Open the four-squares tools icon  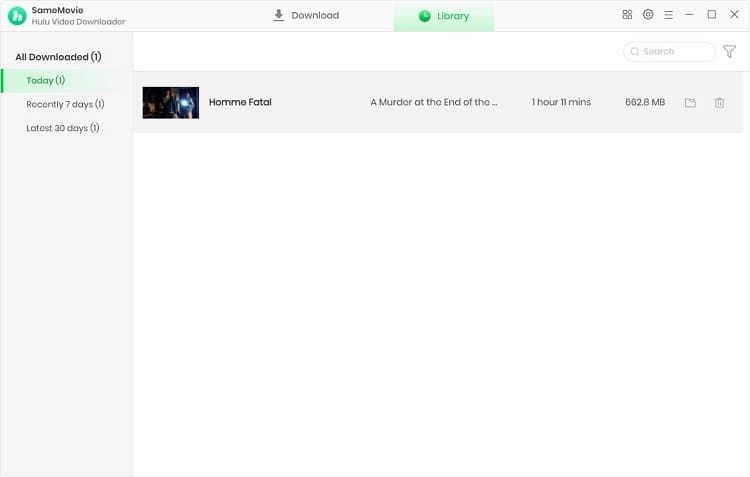coord(627,15)
